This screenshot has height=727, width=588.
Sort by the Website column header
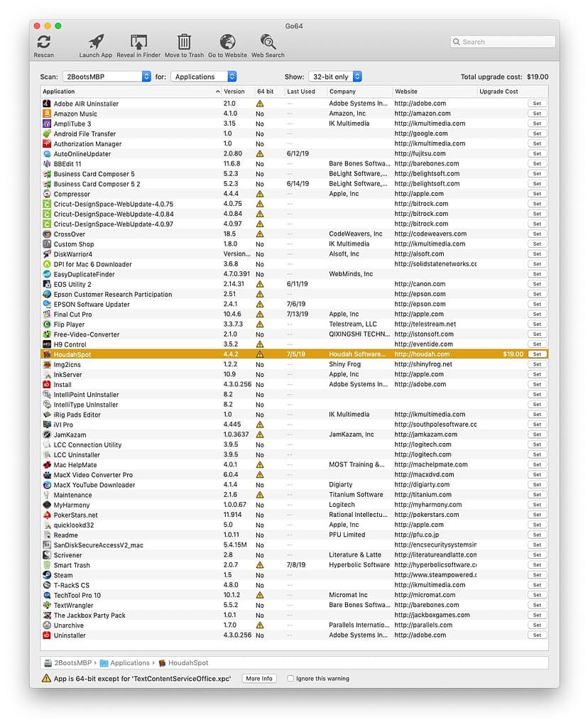tap(435, 92)
